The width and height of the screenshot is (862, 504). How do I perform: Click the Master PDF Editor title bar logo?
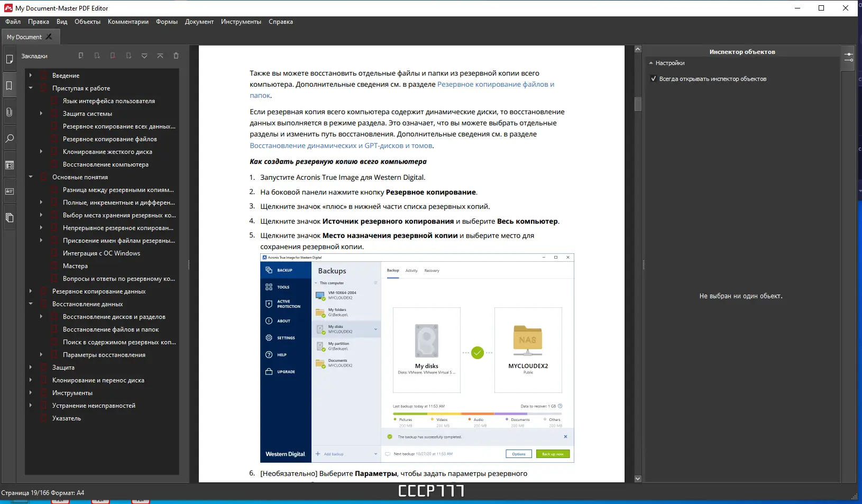pos(8,8)
